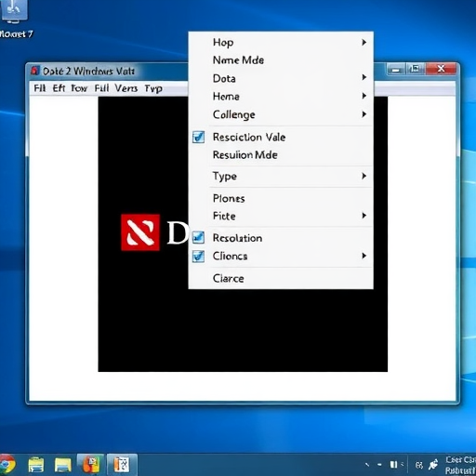Open the Eft menu in menu bar
Image resolution: width=476 pixels, height=476 pixels.
[x=59, y=88]
